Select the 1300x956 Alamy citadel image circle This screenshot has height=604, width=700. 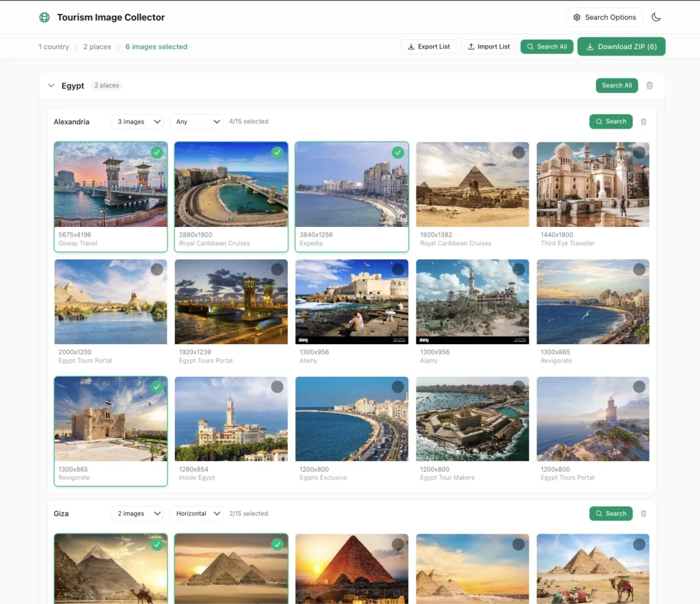pos(398,270)
